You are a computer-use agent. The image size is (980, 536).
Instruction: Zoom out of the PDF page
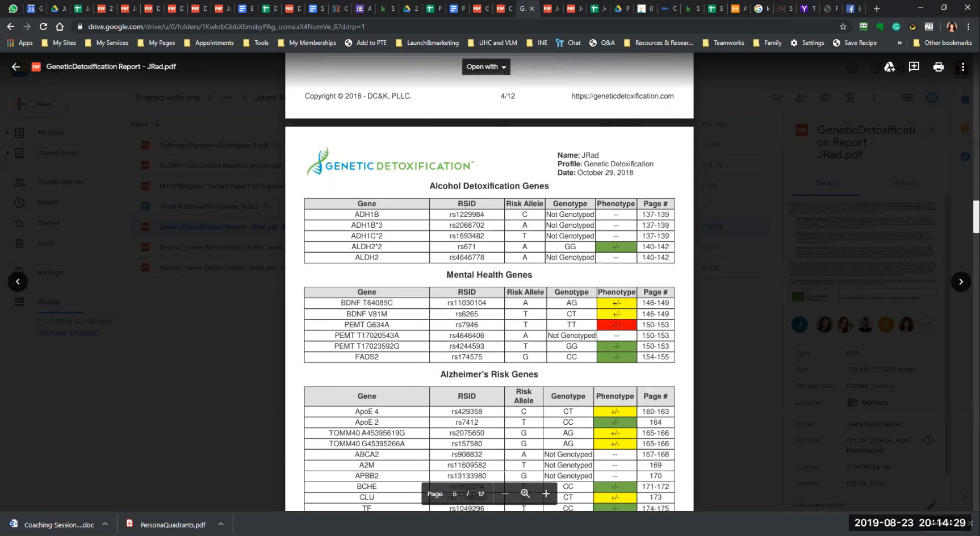click(505, 494)
